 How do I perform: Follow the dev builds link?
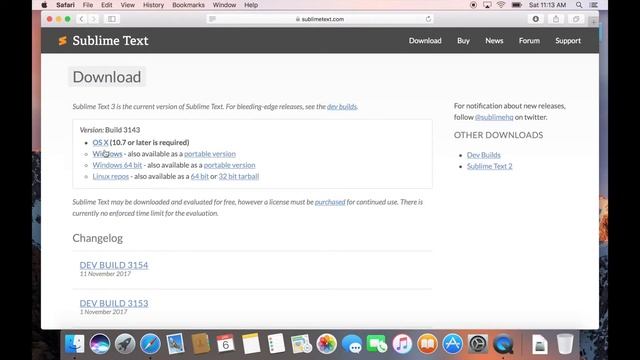point(342,107)
